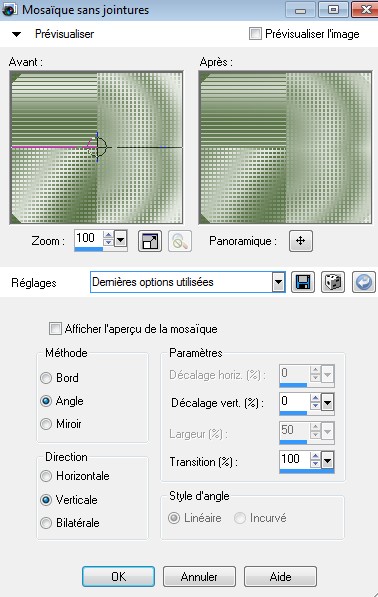The width and height of the screenshot is (378, 597).
Task: Select the Miroir method radio button
Action: coord(46,424)
